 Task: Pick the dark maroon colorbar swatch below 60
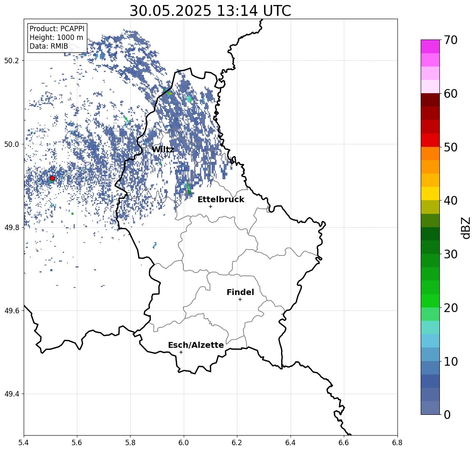pyautogui.click(x=430, y=100)
